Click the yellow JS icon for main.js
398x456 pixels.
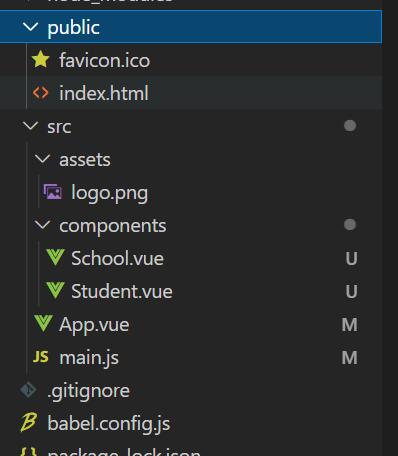coord(41,357)
